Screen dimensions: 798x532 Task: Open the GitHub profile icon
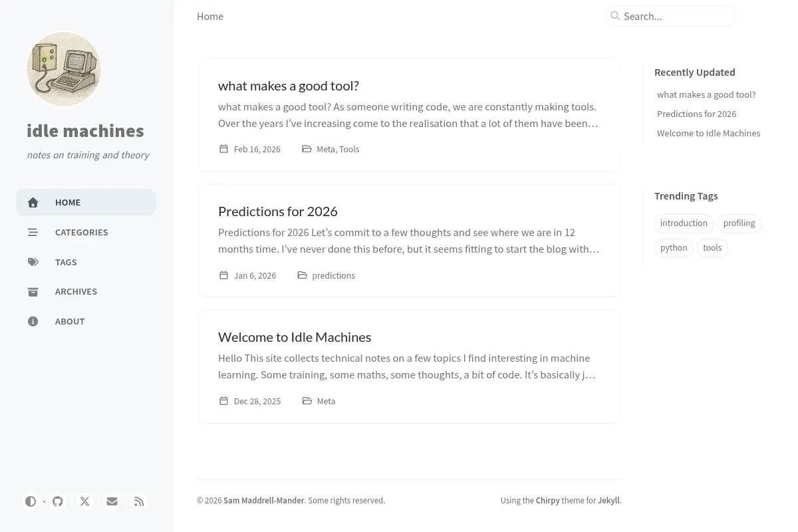tap(58, 501)
